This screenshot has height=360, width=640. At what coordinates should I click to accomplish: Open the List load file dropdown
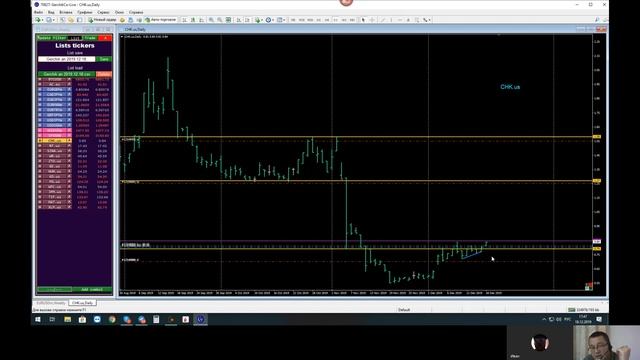67,74
